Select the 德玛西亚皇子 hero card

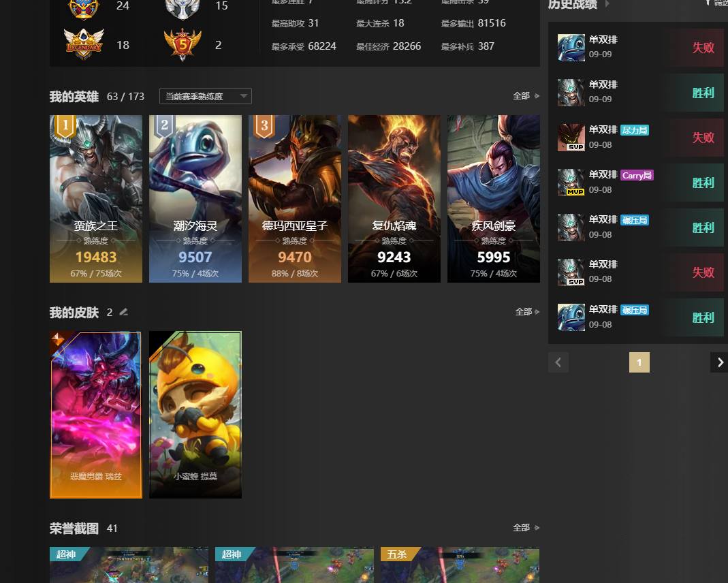[294, 199]
